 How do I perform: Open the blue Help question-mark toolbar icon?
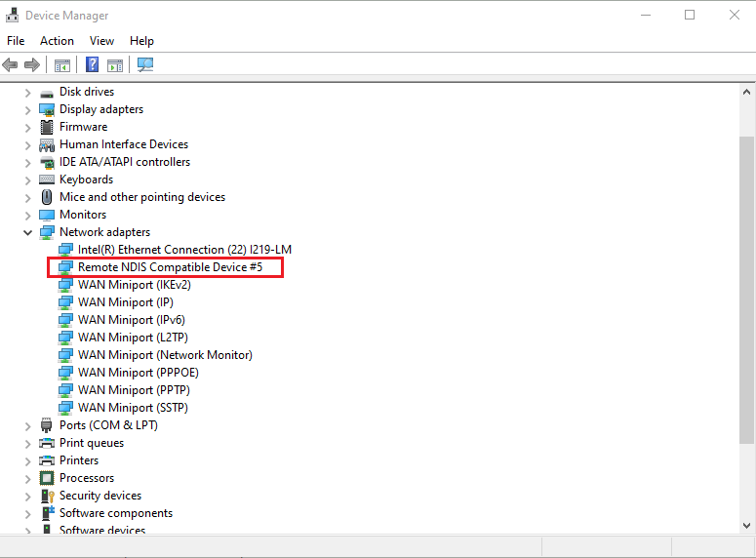click(x=92, y=64)
